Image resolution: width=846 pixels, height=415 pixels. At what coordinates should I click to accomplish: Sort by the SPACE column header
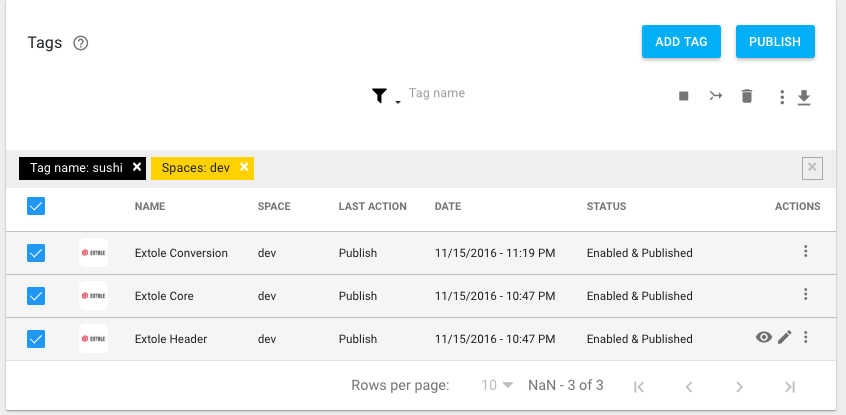pos(274,206)
